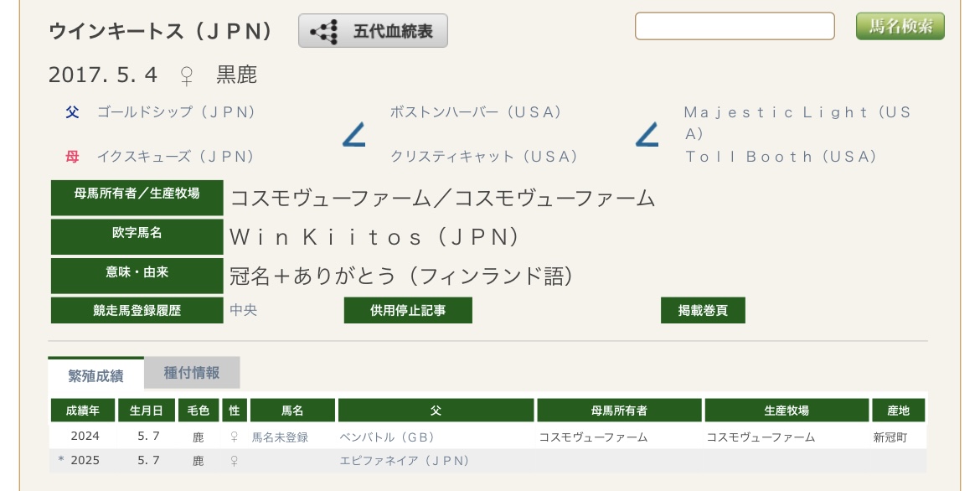Open the 供用停止記事 section
Image resolution: width=980 pixels, height=491 pixels.
(x=408, y=311)
